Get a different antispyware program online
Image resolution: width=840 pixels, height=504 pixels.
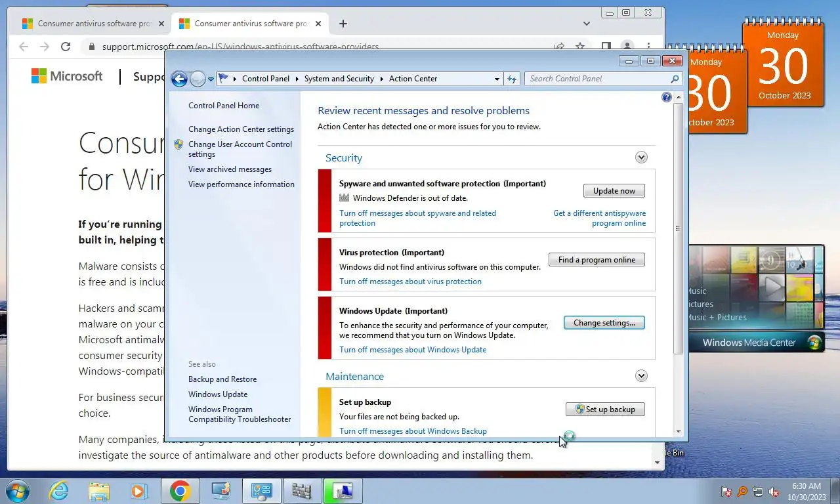click(x=600, y=218)
